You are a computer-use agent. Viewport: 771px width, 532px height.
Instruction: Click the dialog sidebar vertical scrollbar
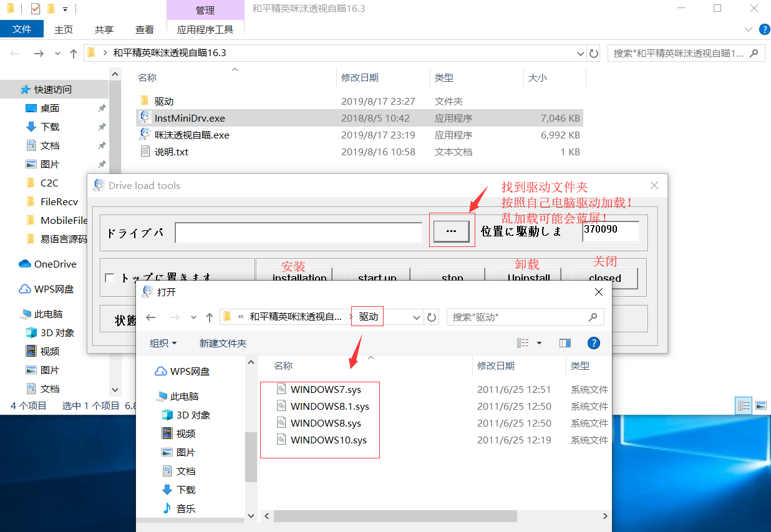pos(251,457)
